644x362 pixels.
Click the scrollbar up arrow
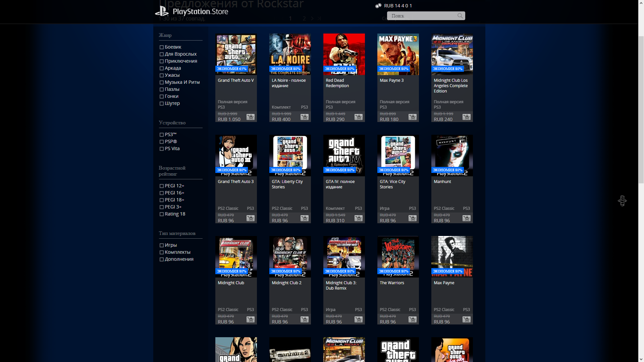coord(641,3)
